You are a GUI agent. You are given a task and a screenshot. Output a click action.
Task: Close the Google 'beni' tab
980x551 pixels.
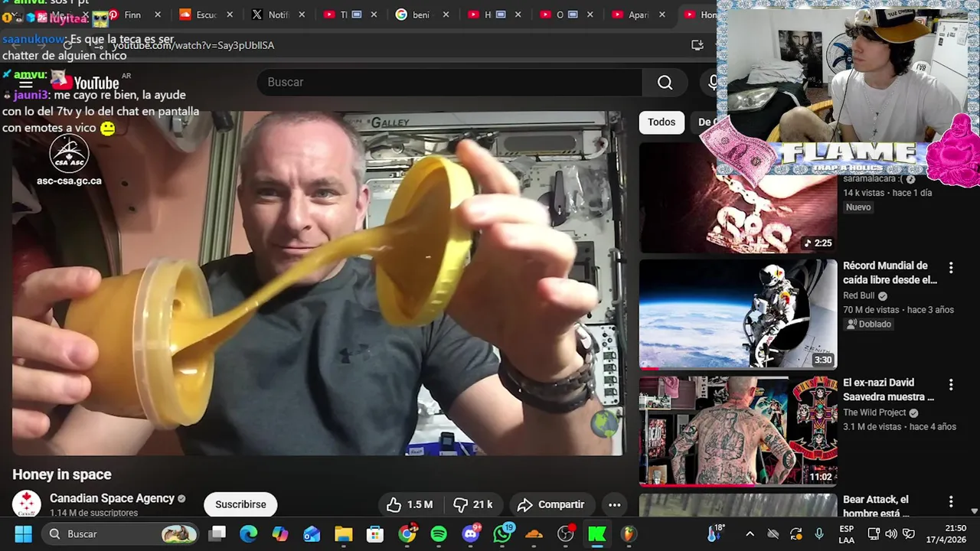tap(446, 15)
